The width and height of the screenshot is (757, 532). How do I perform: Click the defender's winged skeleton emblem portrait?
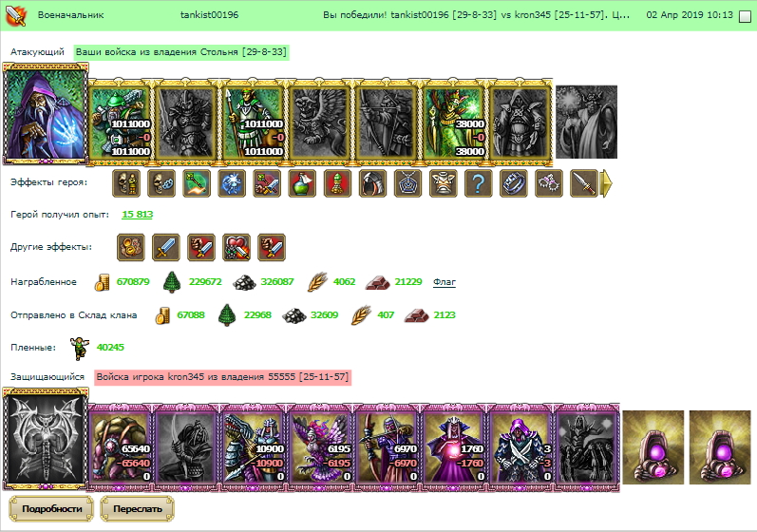(45, 438)
